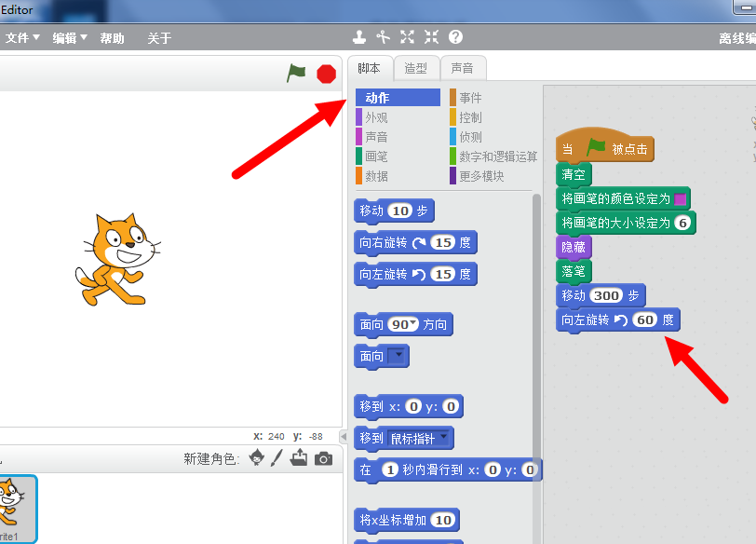Switch to the 造型 tab
756x544 pixels.
pyautogui.click(x=415, y=67)
